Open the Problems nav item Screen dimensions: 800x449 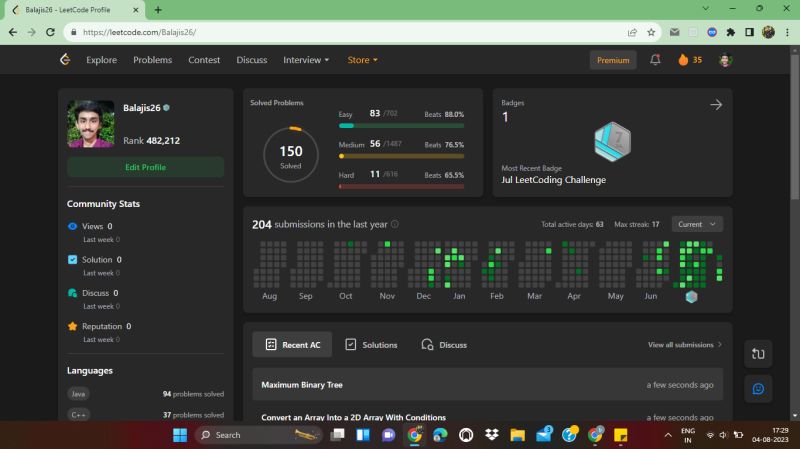pyautogui.click(x=153, y=60)
